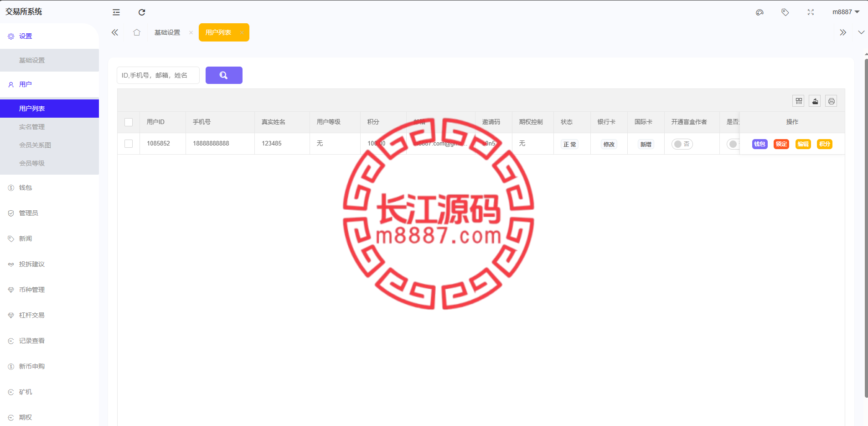Screen dimensions: 868x426
Task: Click the 交易所系统 logo title
Action: [x=24, y=12]
